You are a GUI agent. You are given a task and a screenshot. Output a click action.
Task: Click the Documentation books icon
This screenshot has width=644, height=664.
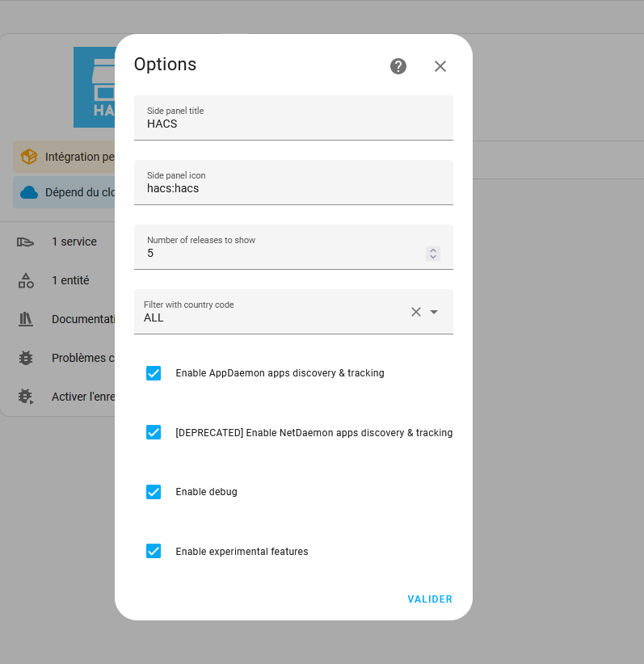pos(26,319)
